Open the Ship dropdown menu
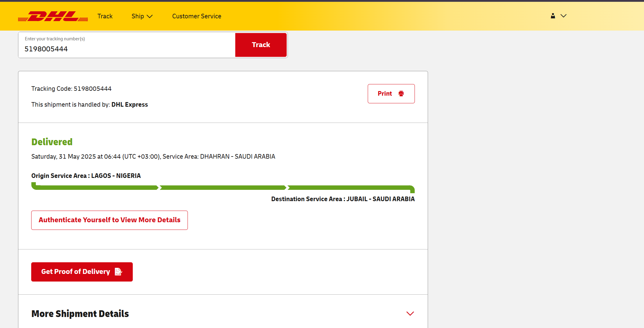Screen dimensions: 644x328 (x=142, y=16)
